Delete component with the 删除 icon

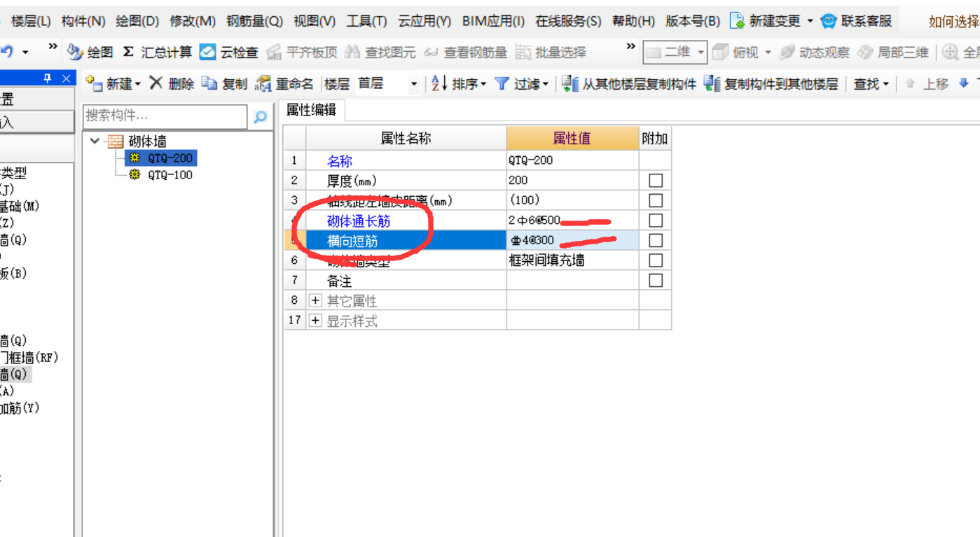[156, 83]
